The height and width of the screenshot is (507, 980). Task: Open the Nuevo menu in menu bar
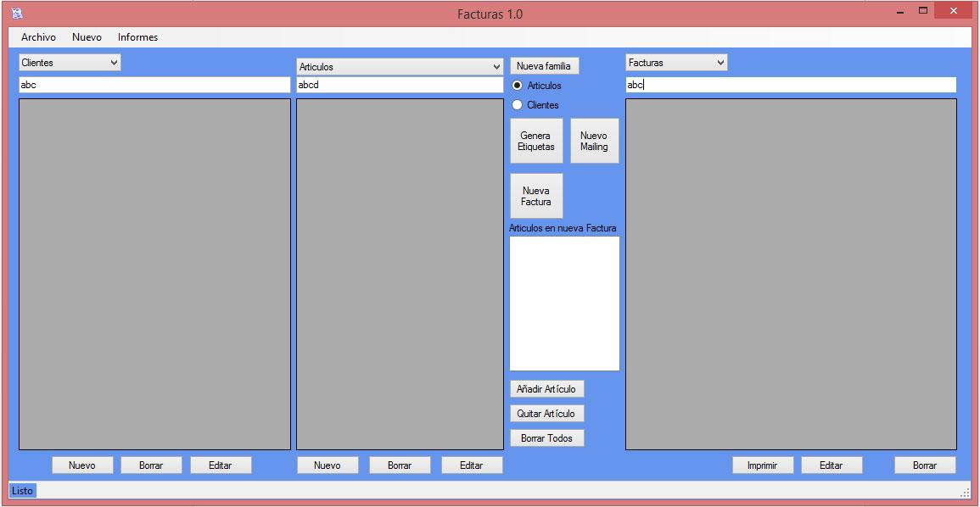pos(87,37)
